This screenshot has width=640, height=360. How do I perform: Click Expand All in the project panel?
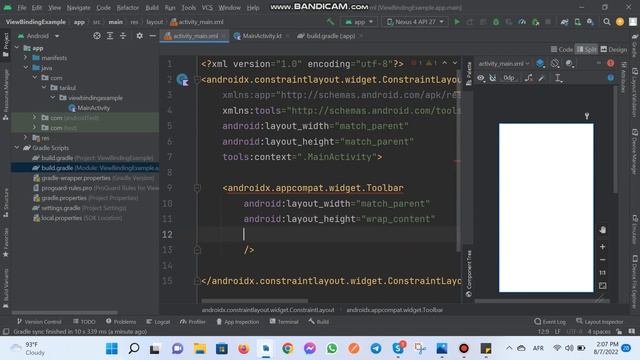pos(110,36)
